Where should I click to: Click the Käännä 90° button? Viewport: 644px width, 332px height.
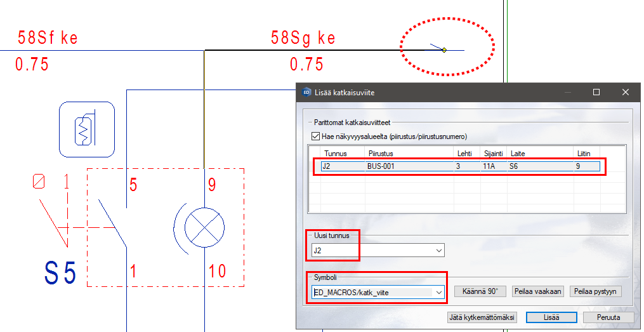tap(480, 291)
